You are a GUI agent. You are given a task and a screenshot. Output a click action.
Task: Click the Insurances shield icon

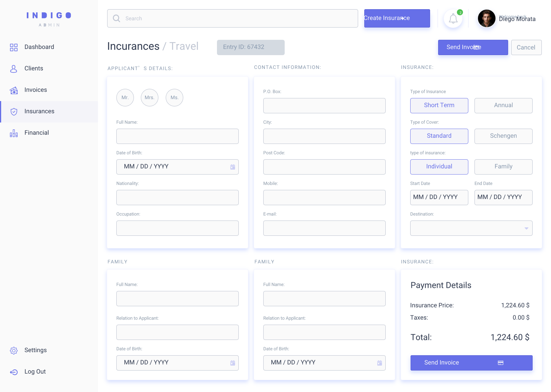(14, 112)
